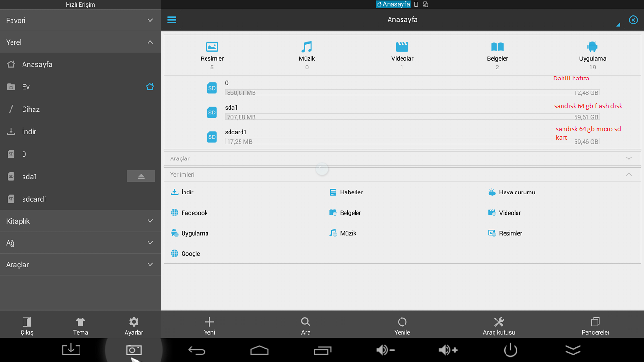The image size is (644, 362).
Task: Eject the sda1 drive
Action: click(x=141, y=176)
